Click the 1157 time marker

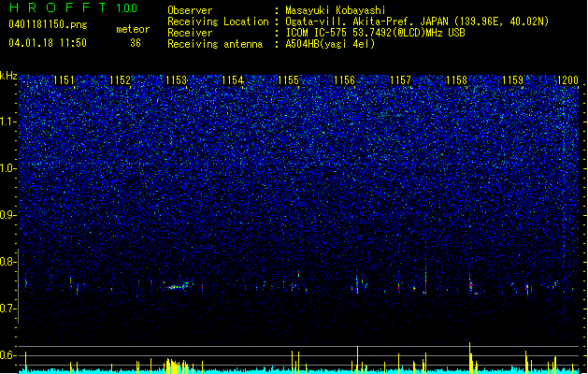click(x=400, y=80)
